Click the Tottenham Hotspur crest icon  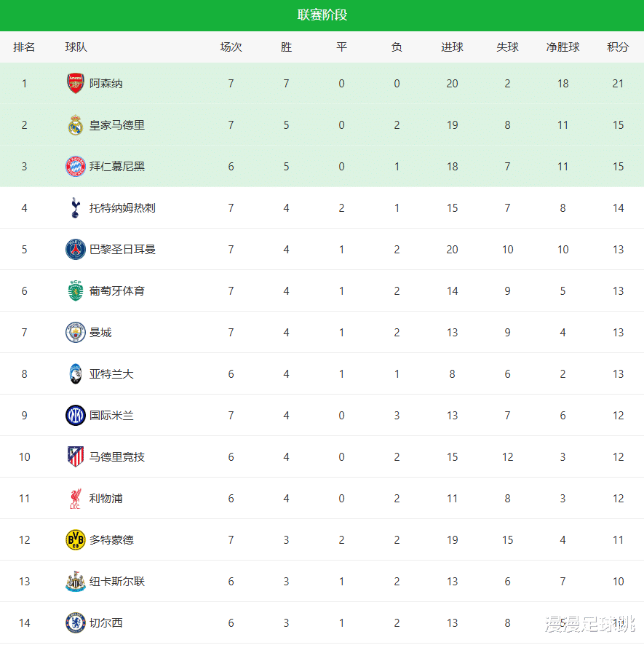click(x=75, y=207)
